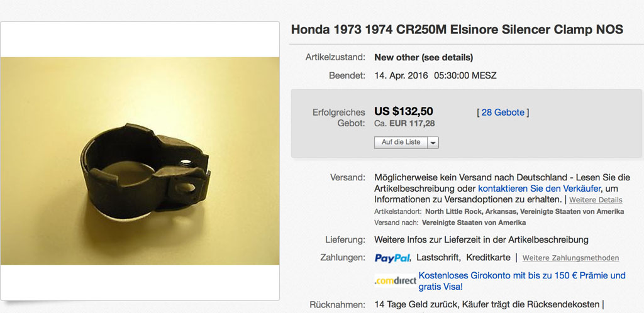Click the "Lastschrift" payment method text

click(x=438, y=258)
